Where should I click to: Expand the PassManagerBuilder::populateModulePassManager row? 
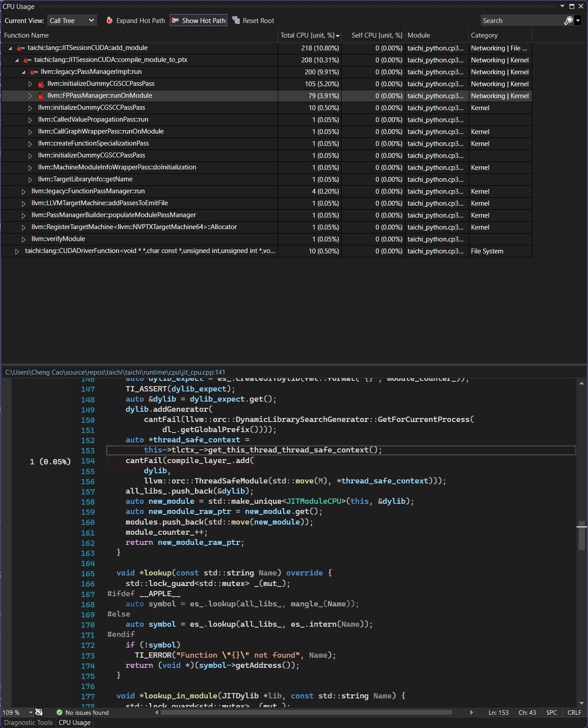click(x=23, y=215)
